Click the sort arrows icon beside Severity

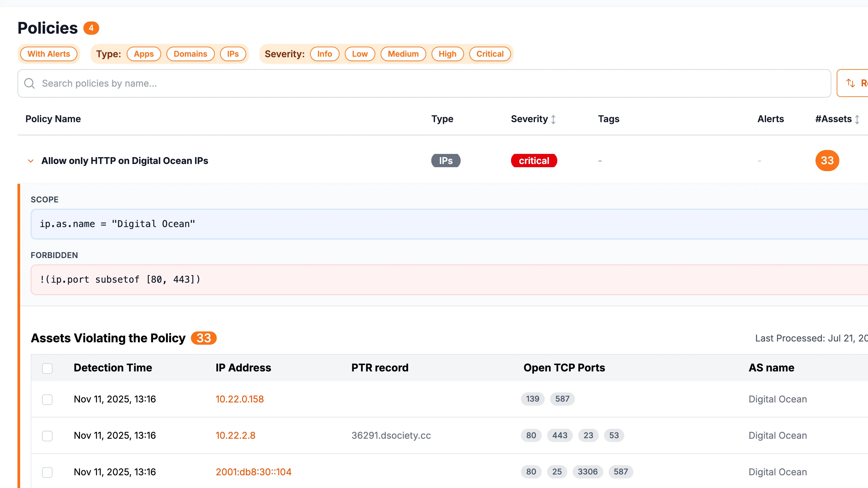(x=553, y=119)
